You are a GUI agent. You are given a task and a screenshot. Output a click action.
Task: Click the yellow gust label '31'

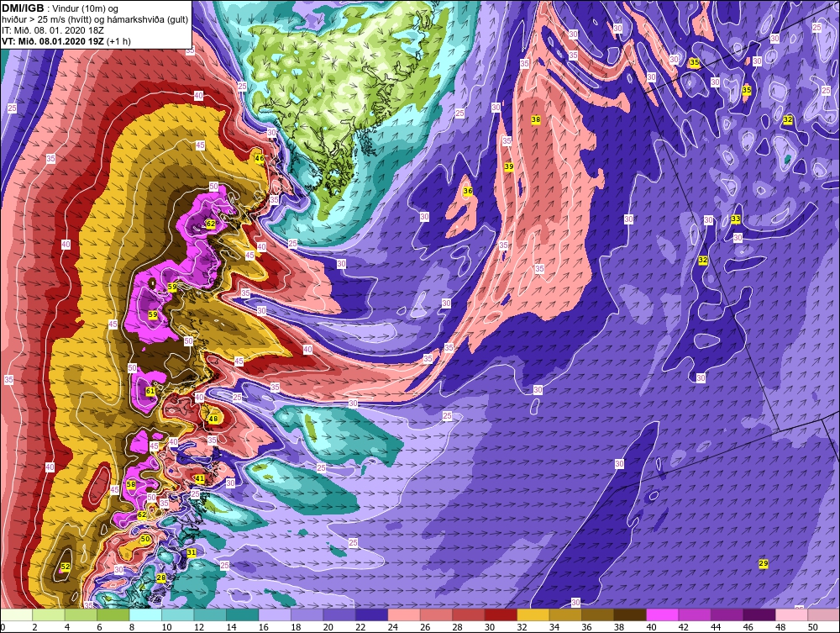tap(192, 552)
